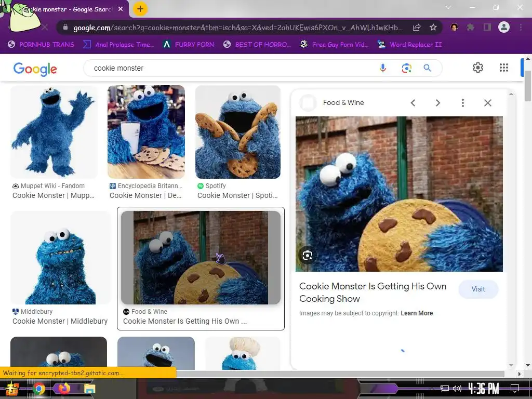Open the Google apps grid

coord(504,68)
